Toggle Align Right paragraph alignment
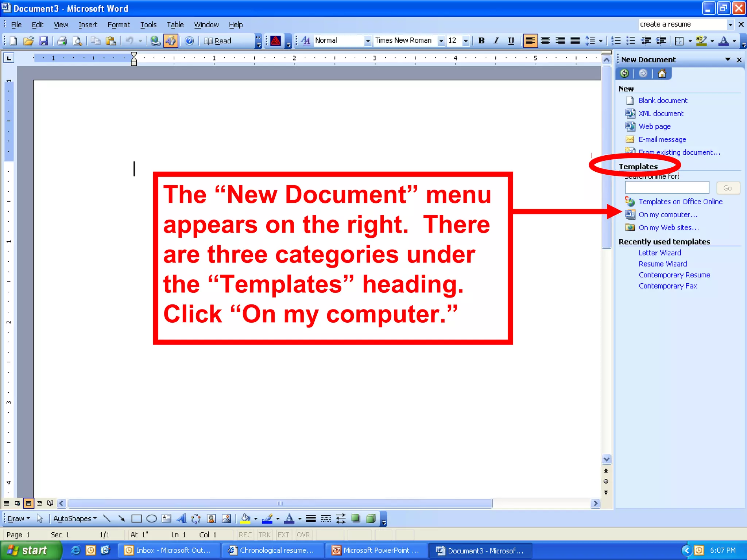Image resolution: width=747 pixels, height=560 pixels. click(560, 40)
